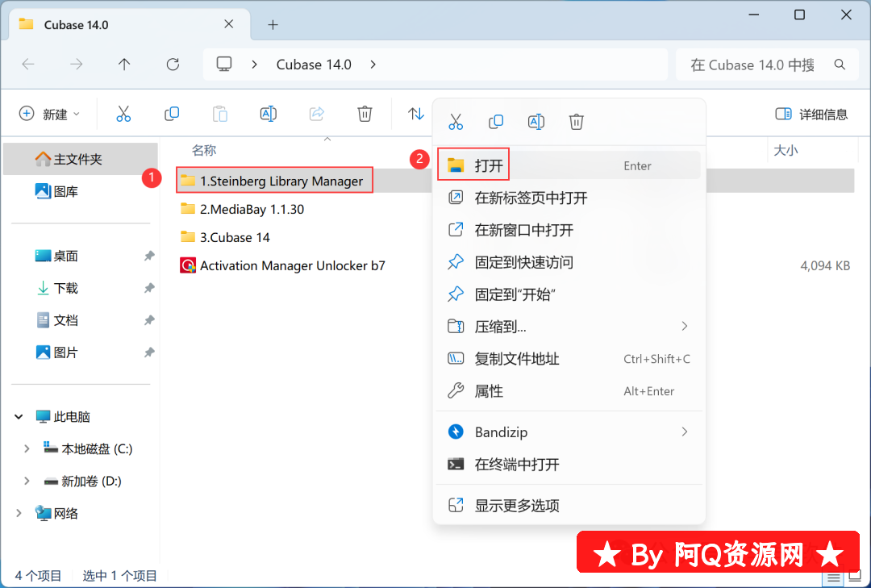
Task: Click the Copy icon in context menu
Action: coord(495,121)
